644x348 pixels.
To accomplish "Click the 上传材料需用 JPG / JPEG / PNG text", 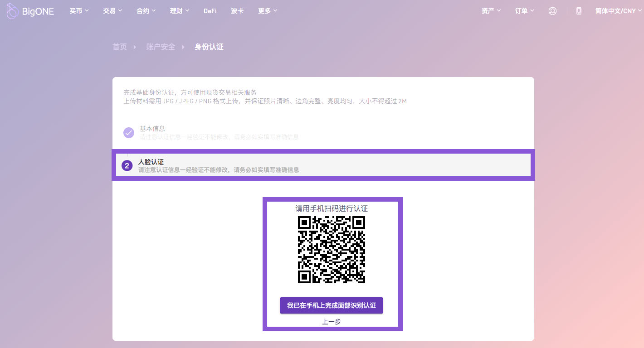I will (x=265, y=101).
